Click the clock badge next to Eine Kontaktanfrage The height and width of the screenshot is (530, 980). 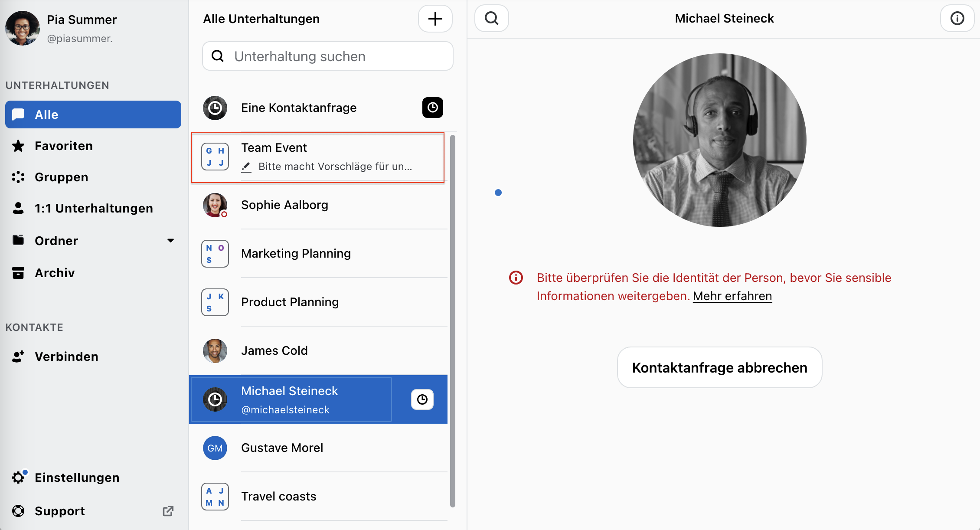click(x=433, y=108)
